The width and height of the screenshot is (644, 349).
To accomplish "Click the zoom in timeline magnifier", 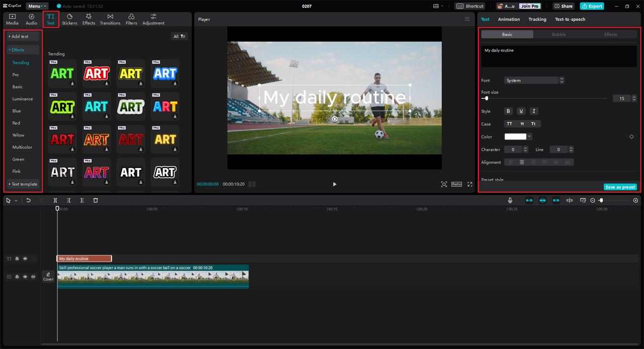I will point(635,200).
